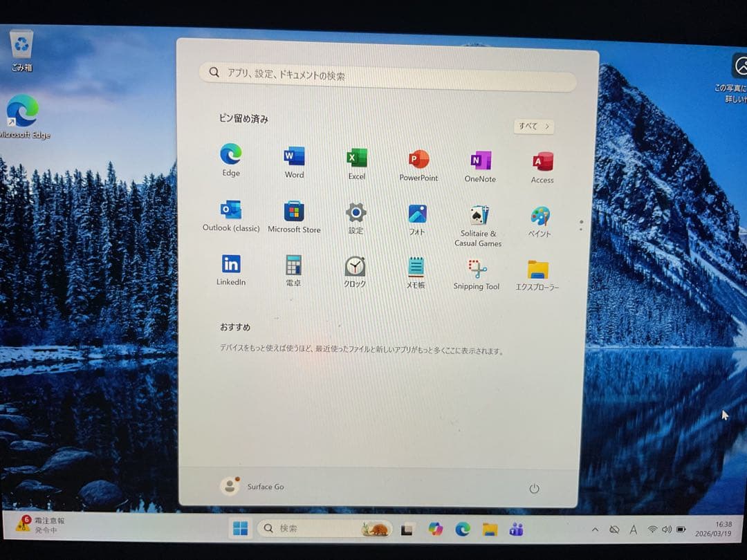Click the battery tray icon
Viewport: 747px width, 560px height.
681,530
